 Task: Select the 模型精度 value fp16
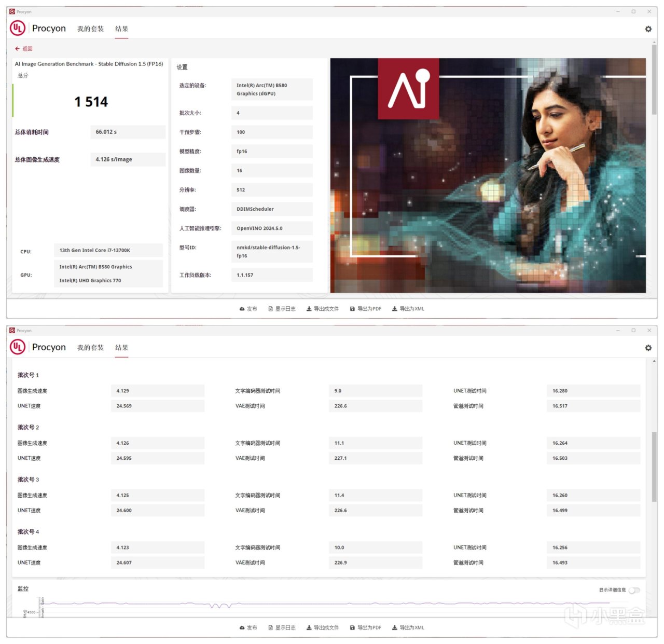(x=272, y=151)
